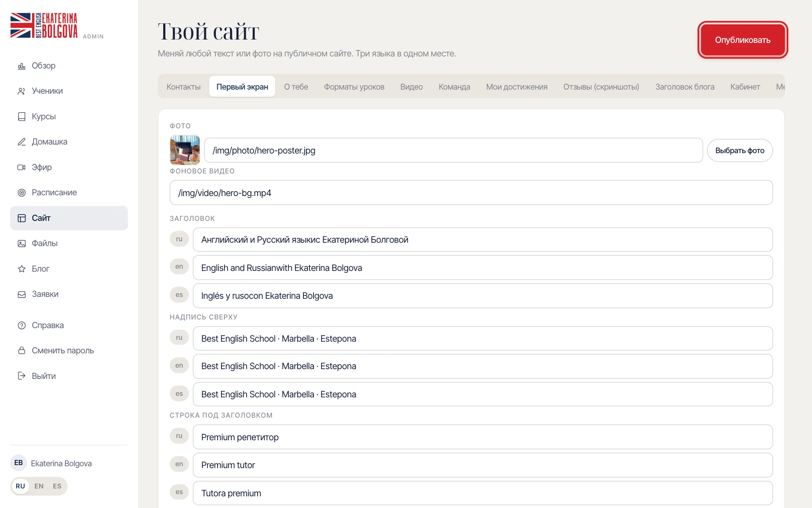Open the Форматы уроков tab
This screenshot has width=812, height=508.
click(354, 87)
